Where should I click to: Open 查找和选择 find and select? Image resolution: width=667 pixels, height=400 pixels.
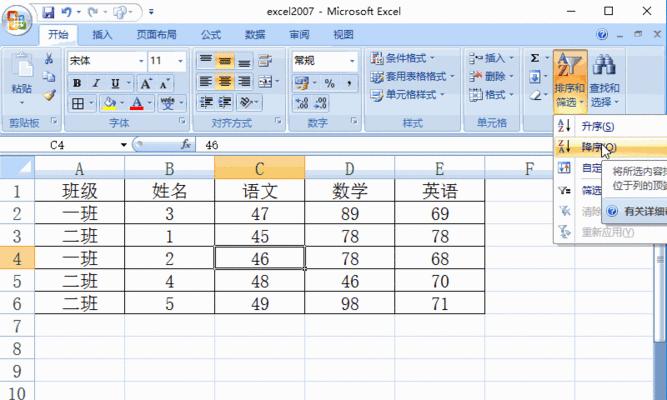tap(604, 81)
